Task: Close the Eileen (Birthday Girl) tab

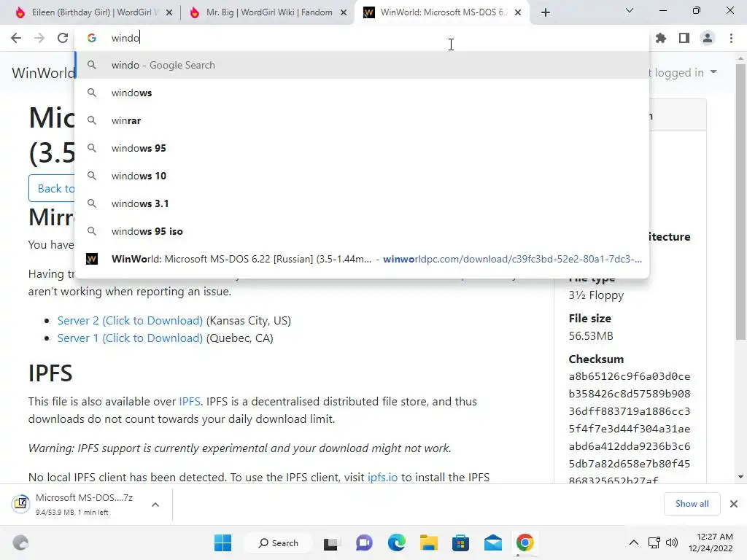Action: (169, 12)
